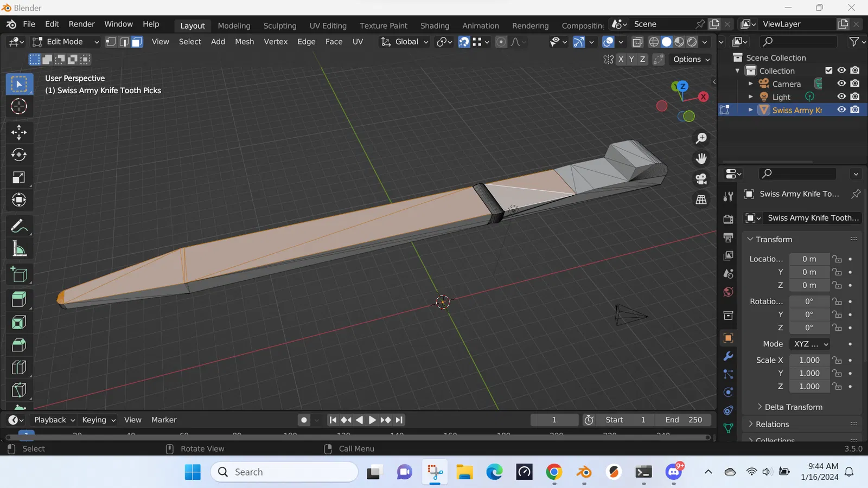Choose the Scale tool
The height and width of the screenshot is (488, 868).
click(19, 178)
